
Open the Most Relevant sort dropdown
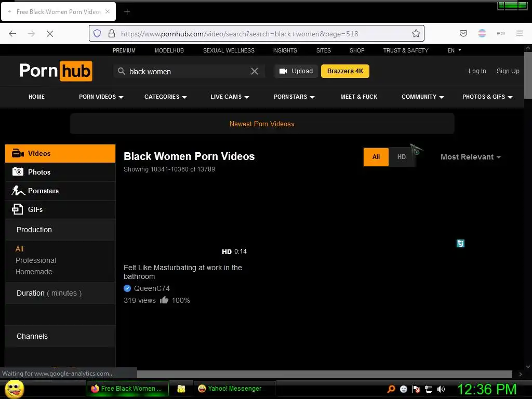pos(471,157)
